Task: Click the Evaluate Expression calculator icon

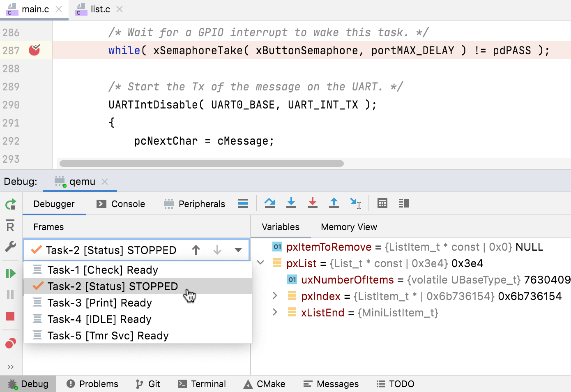Action: (382, 203)
